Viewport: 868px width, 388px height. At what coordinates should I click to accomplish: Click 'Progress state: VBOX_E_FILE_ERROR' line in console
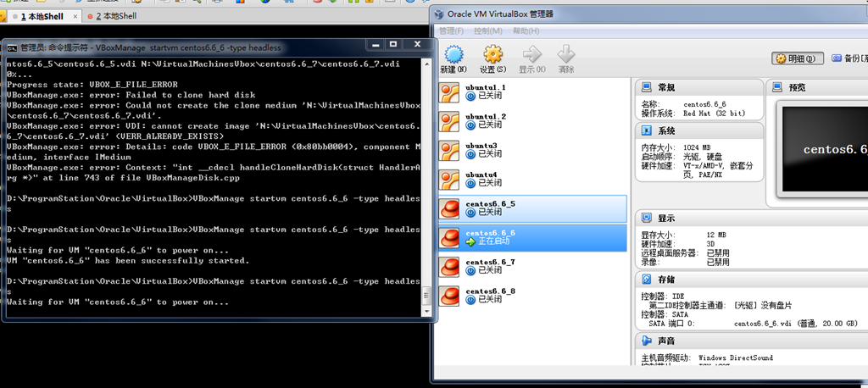(92, 85)
